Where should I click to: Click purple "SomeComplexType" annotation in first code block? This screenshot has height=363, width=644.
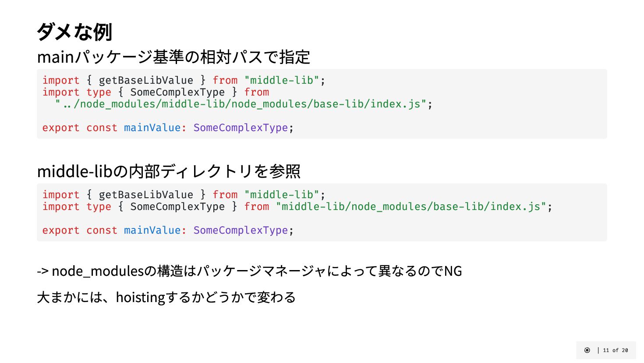coord(241,128)
